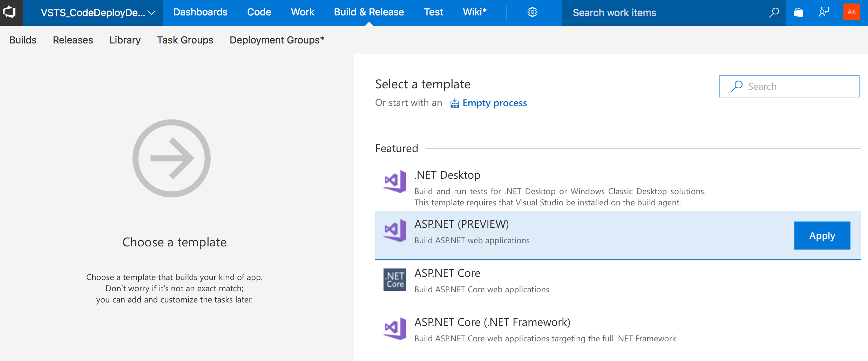Click the work item search magnifier icon

(774, 13)
